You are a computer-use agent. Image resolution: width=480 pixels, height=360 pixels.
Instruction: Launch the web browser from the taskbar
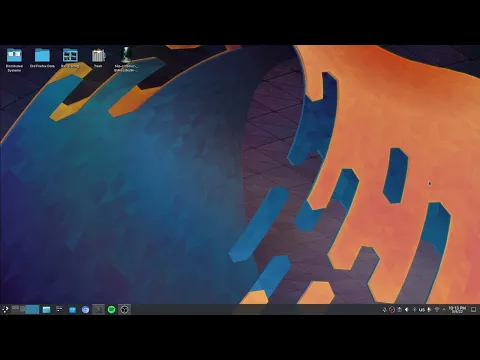tap(85, 310)
